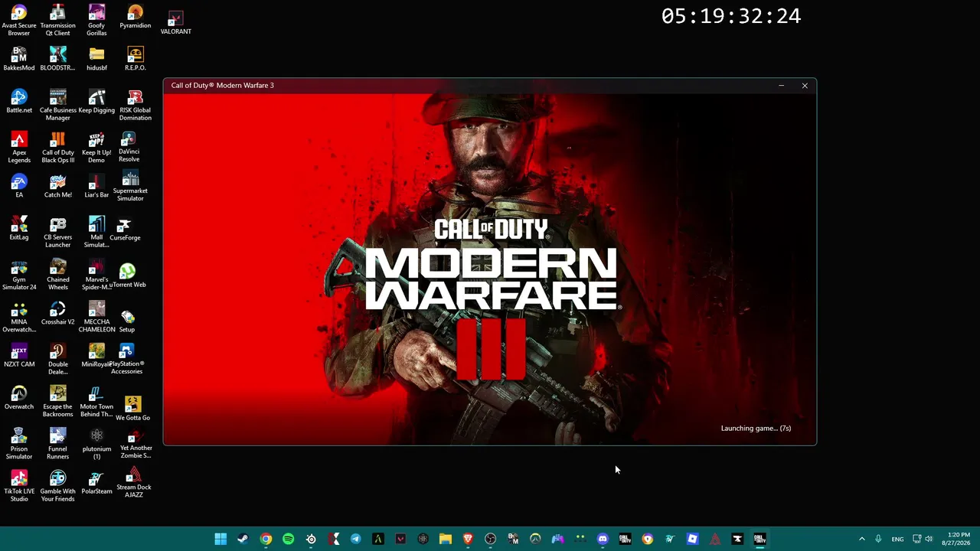Open OBS Studio from the taskbar
The width and height of the screenshot is (980, 551).
491,539
